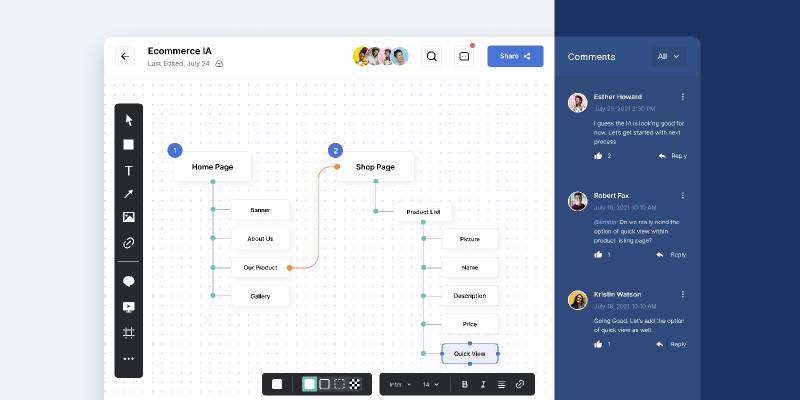The width and height of the screenshot is (800, 400).
Task: Click the @kristin mention in Robert's comment
Action: pyautogui.click(x=605, y=222)
